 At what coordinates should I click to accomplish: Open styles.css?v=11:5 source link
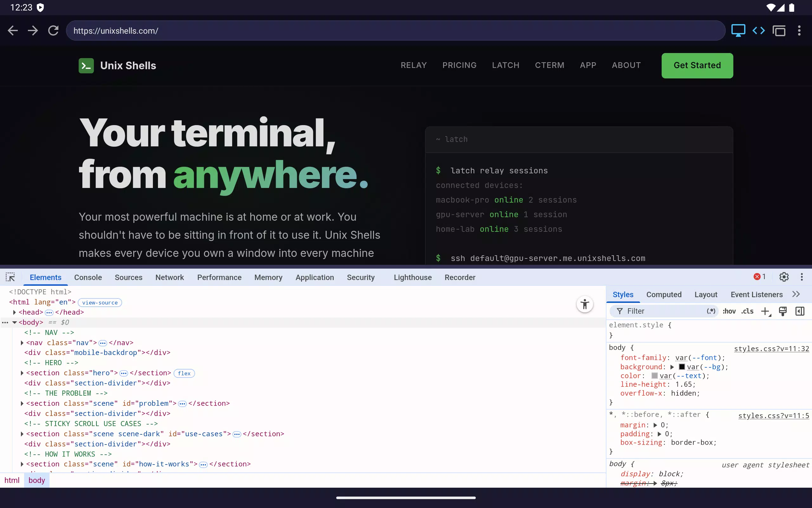pyautogui.click(x=773, y=416)
